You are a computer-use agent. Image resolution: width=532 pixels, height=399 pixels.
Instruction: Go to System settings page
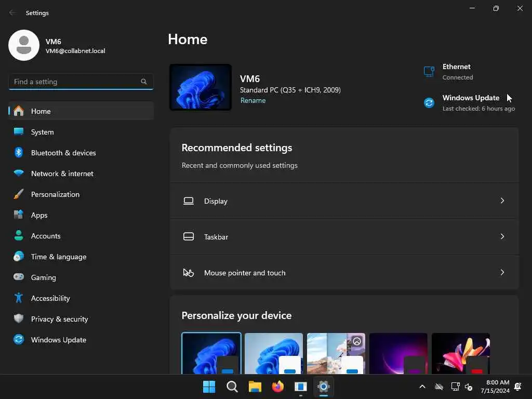point(81,131)
